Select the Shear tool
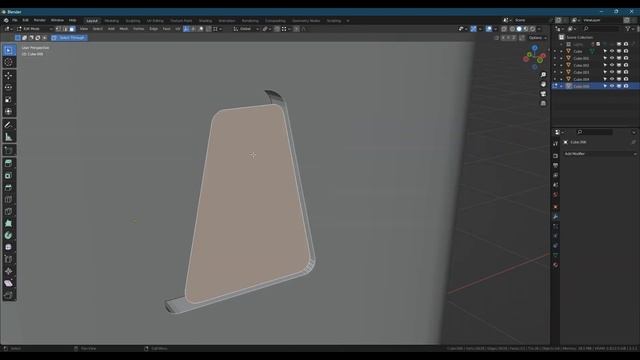 pyautogui.click(x=9, y=283)
